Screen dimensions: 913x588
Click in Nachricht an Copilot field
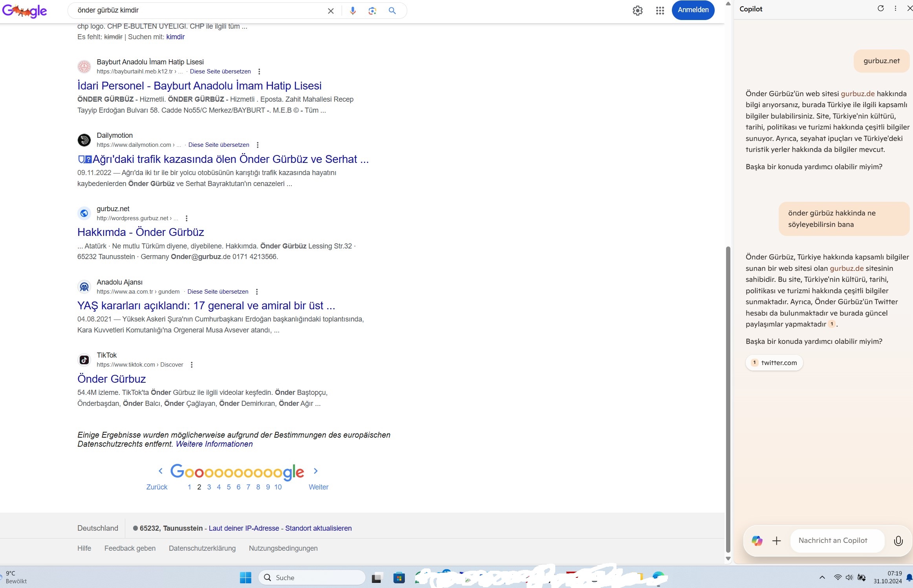(837, 541)
